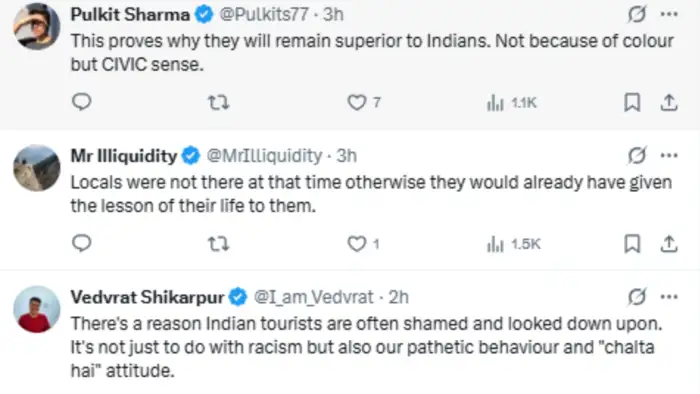The image size is (700, 394).
Task: Retweet Mr Illiquidity's post
Action: [x=219, y=244]
